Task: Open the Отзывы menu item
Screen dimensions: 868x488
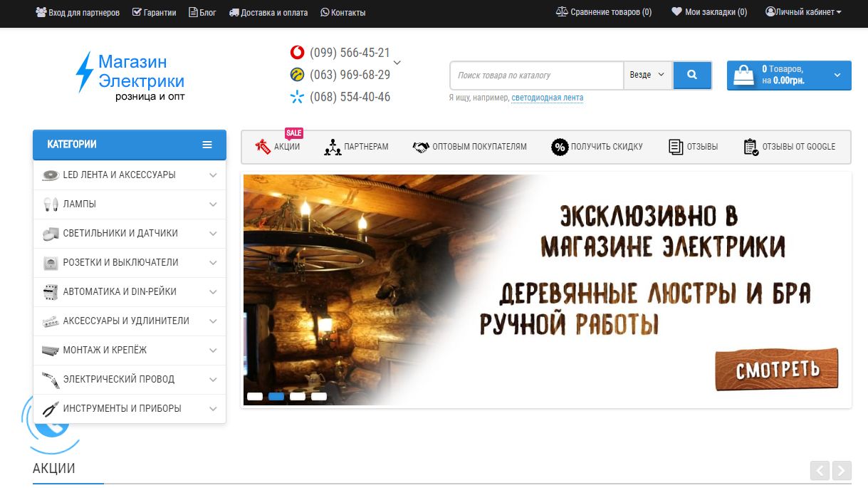Action: click(694, 147)
